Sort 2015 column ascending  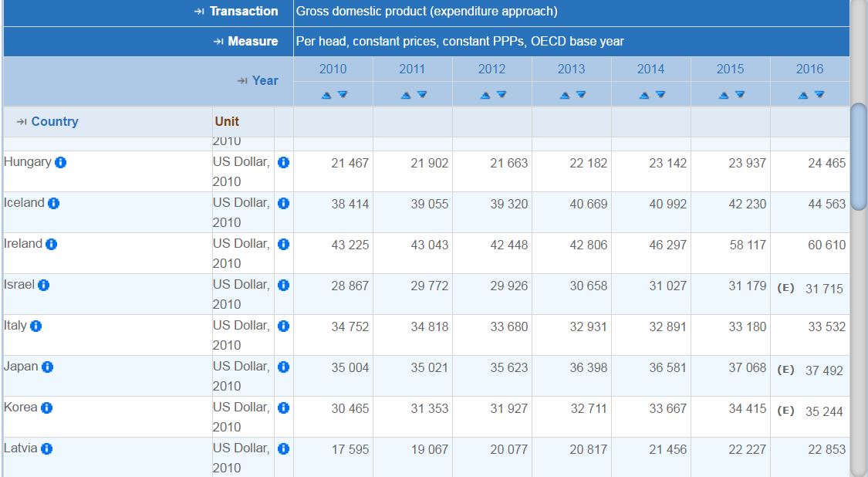[x=724, y=95]
